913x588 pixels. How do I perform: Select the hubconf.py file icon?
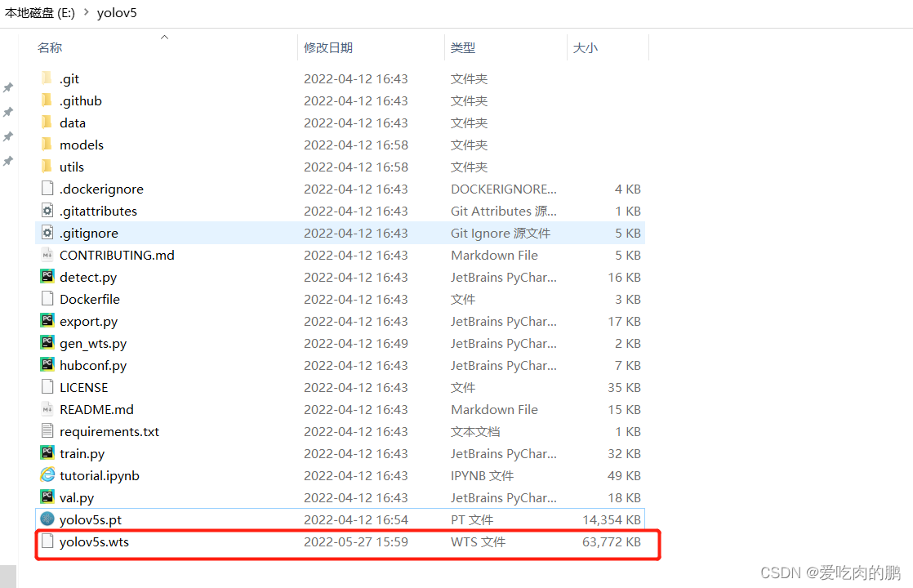(x=47, y=365)
